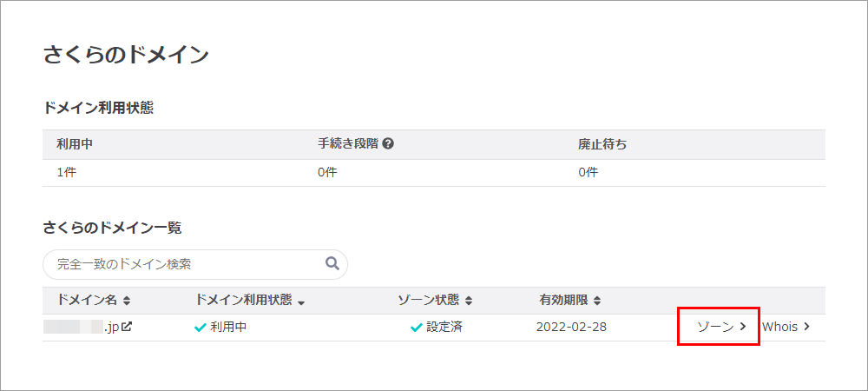868x391 pixels.
Task: Click the 1件 count under 利用中
Action: click(x=67, y=172)
